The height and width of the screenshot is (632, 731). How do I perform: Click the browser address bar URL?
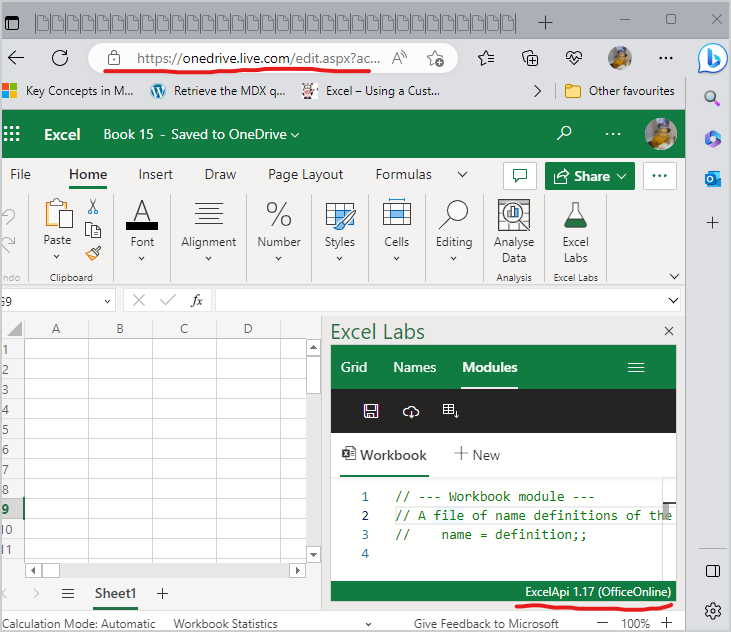tap(259, 58)
